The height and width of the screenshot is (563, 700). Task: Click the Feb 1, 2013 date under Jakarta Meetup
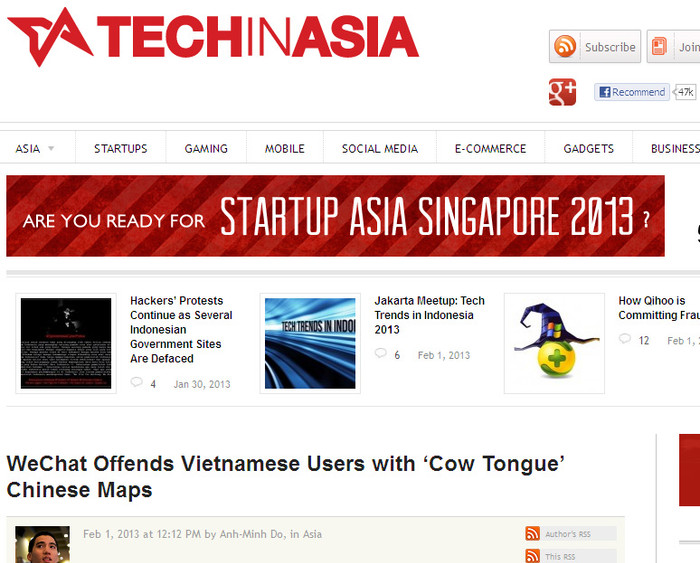click(444, 355)
